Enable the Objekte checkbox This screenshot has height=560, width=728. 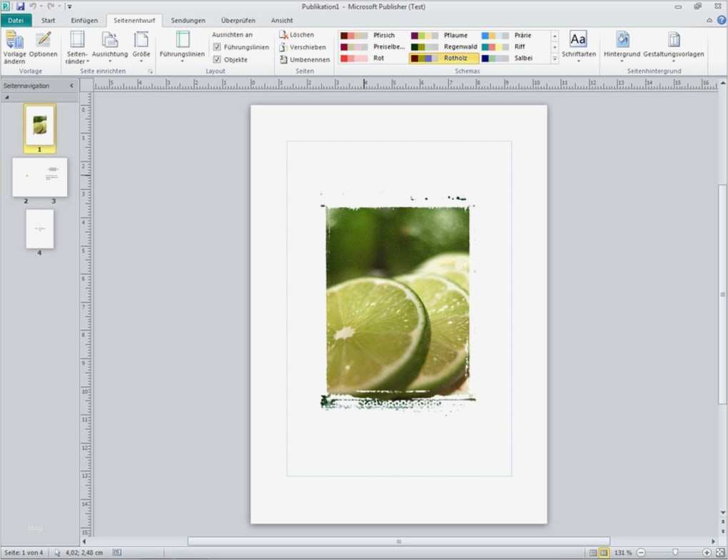point(216,58)
